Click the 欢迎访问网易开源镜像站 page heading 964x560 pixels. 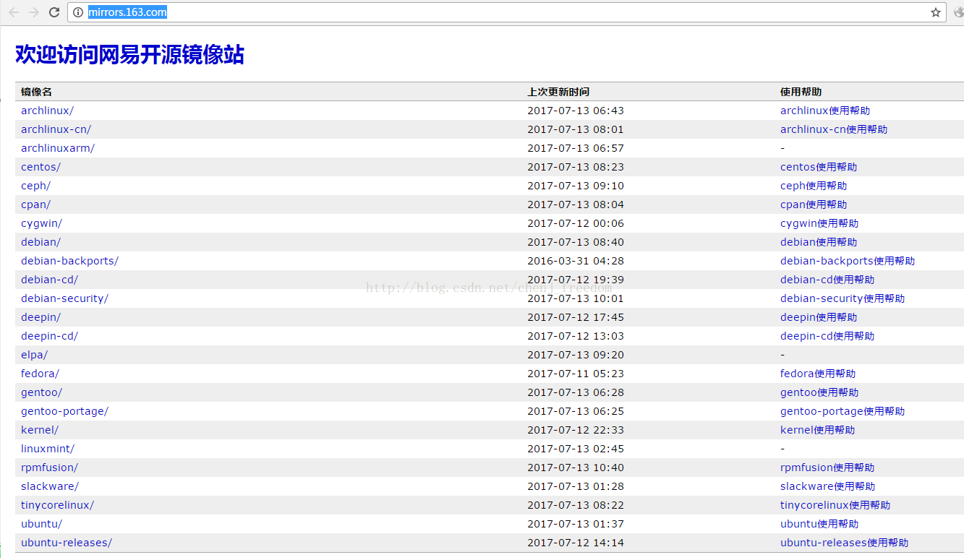[129, 54]
